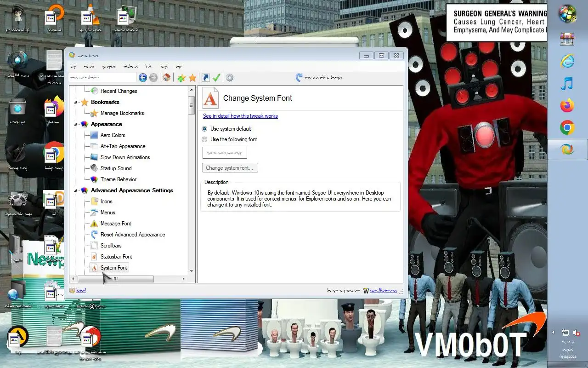Select Startup Sound speaker entry
Viewport: 588px width, 368px height.
116,168
